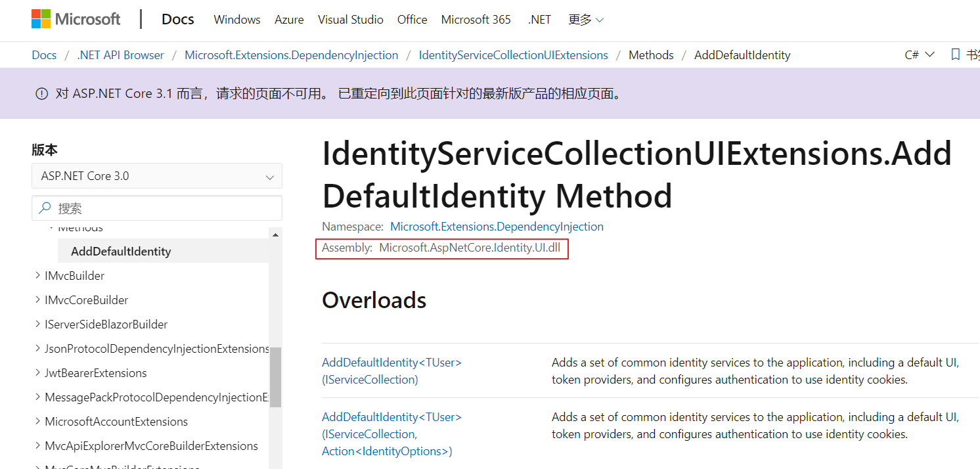Click inside the 搜索 search field

pyautogui.click(x=158, y=208)
